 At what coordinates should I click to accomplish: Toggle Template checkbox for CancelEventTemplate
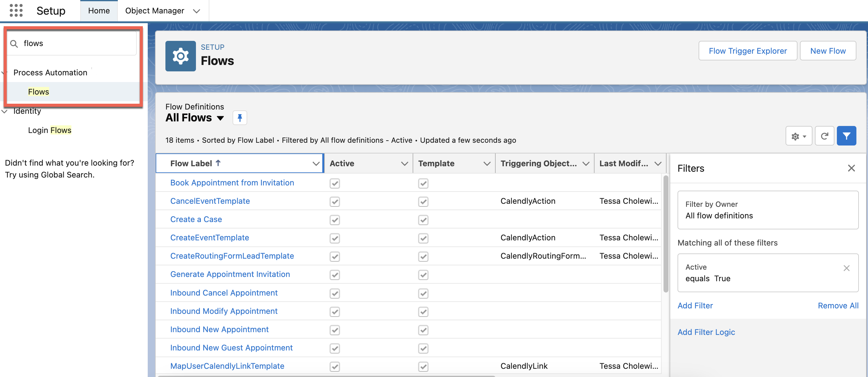tap(423, 202)
